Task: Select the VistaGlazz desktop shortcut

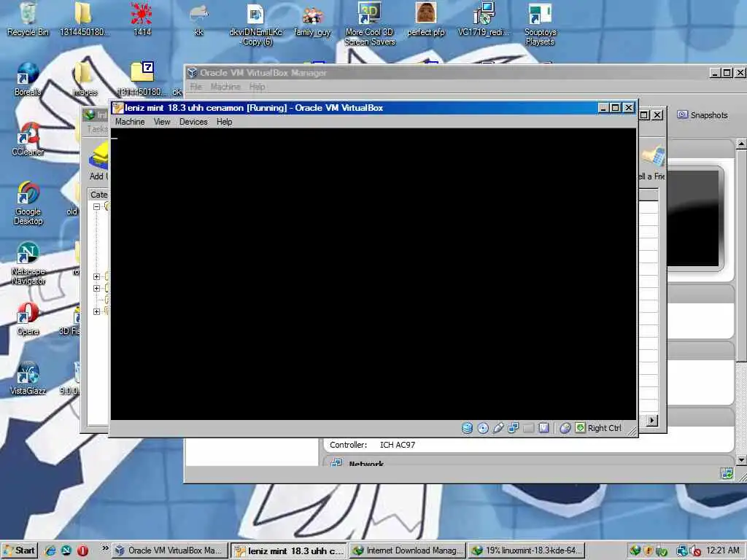Action: click(x=28, y=379)
